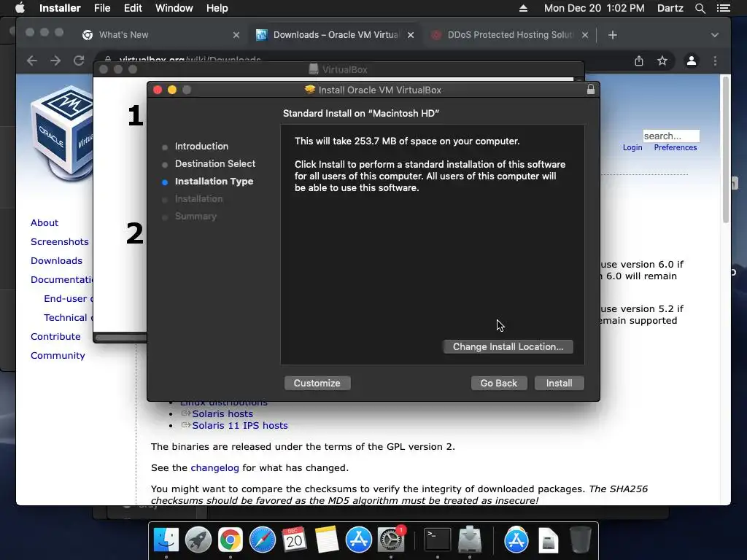Click Change Install Location button
The image size is (747, 560).
click(508, 346)
